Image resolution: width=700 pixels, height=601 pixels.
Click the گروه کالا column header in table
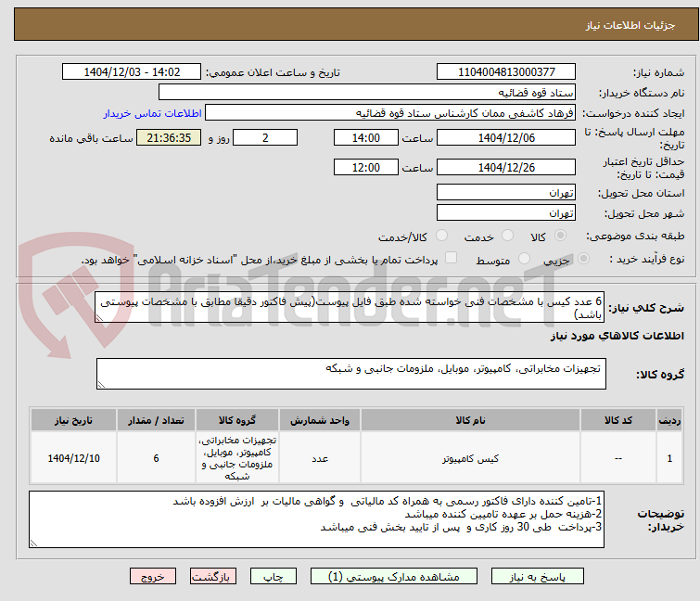pyautogui.click(x=237, y=420)
